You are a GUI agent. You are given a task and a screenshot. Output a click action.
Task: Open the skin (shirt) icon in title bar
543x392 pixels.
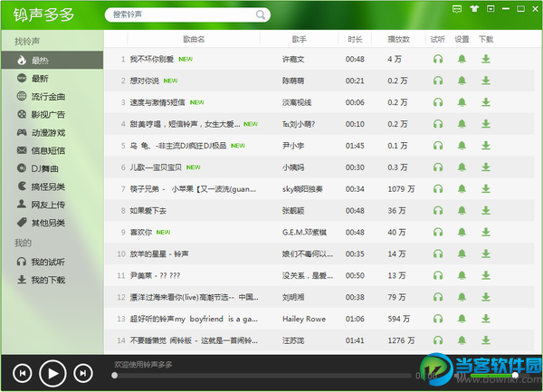coord(474,9)
